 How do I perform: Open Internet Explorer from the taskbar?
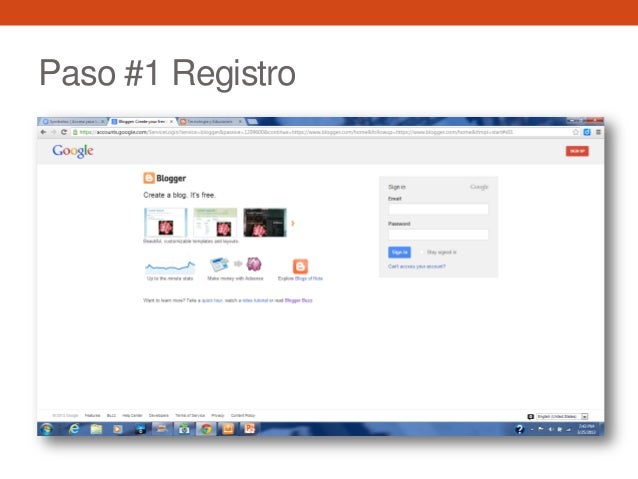click(x=74, y=429)
